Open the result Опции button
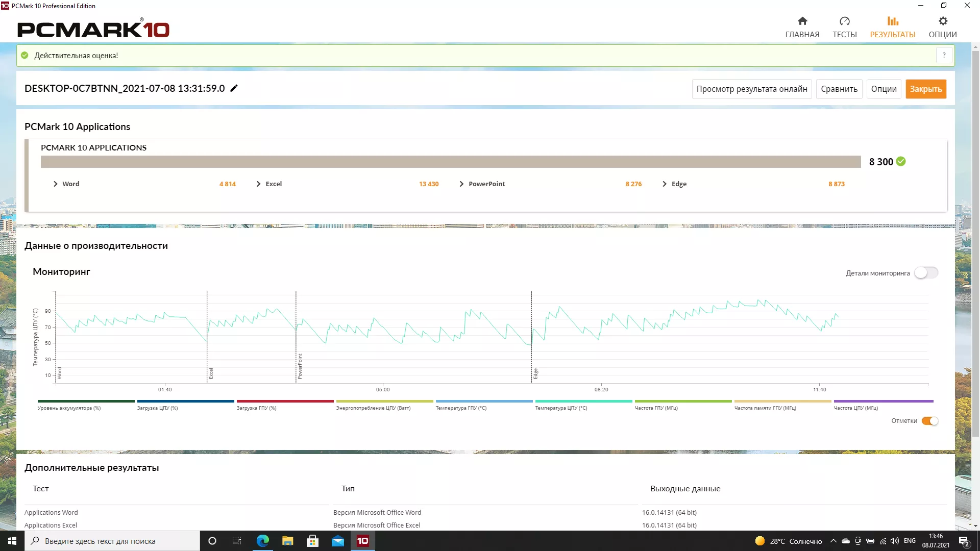 click(x=884, y=89)
